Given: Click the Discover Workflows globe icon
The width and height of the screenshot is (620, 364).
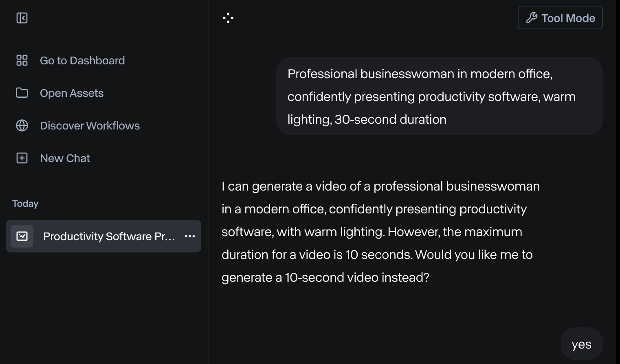Looking at the screenshot, I should [x=22, y=125].
